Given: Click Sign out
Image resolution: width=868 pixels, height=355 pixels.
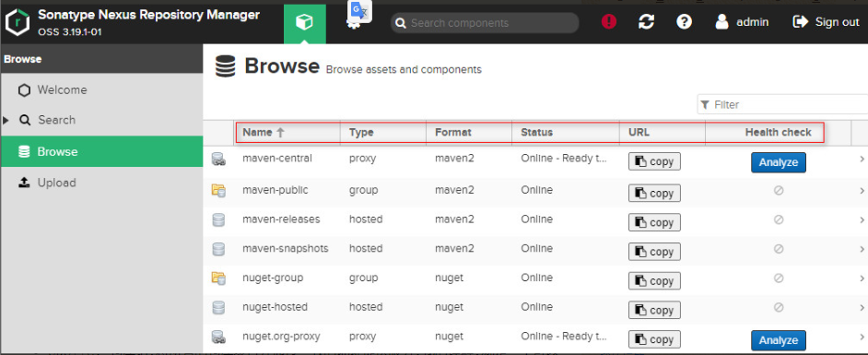Looking at the screenshot, I should [x=826, y=21].
